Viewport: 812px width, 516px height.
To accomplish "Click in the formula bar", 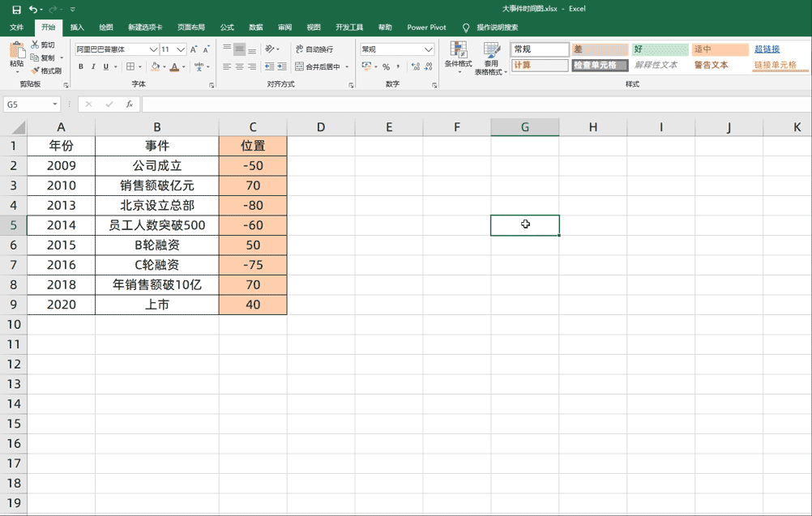I will pyautogui.click(x=477, y=104).
